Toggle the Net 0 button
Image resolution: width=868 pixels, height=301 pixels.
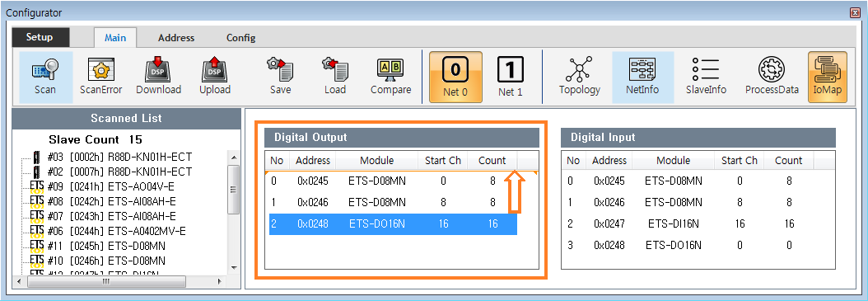coord(455,77)
